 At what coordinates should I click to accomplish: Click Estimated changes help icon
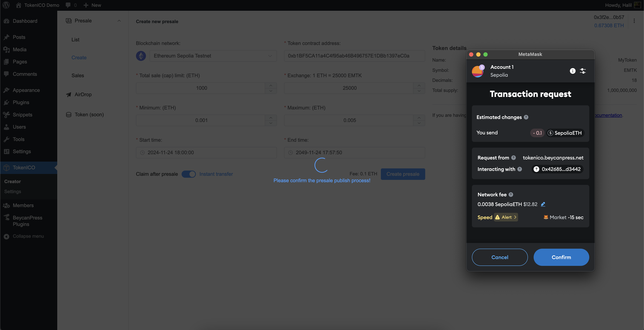526,117
